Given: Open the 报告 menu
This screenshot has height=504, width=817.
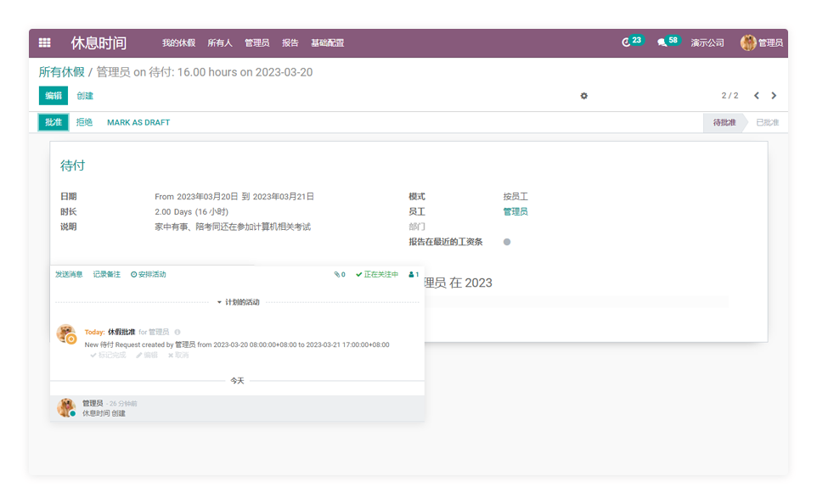Looking at the screenshot, I should tap(290, 42).
